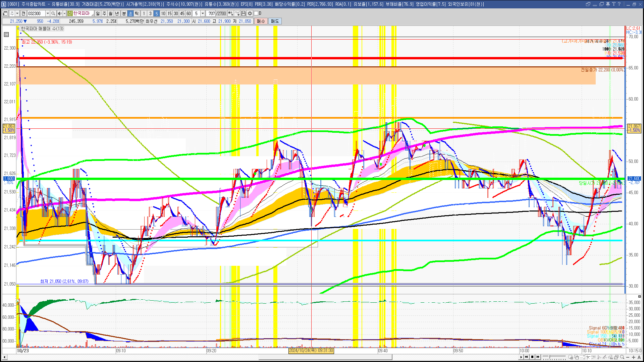Select the 초 (seconds) chart period
Viewport: 644px width, 362px height.
130,13
